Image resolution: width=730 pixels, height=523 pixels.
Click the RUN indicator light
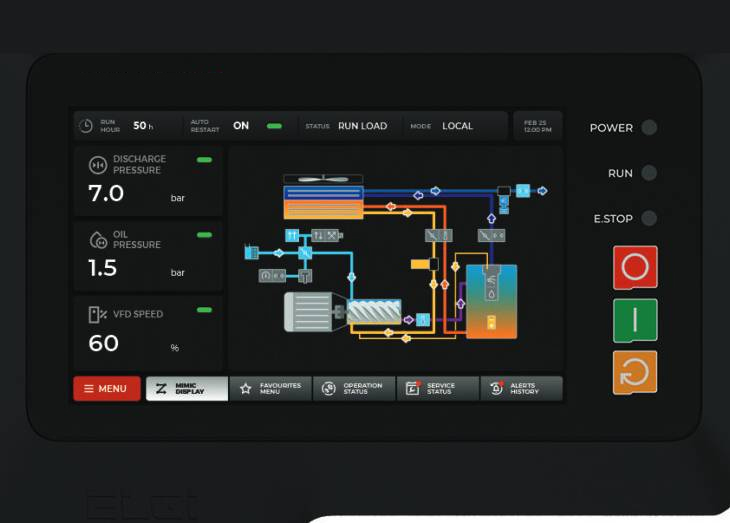tap(649, 173)
